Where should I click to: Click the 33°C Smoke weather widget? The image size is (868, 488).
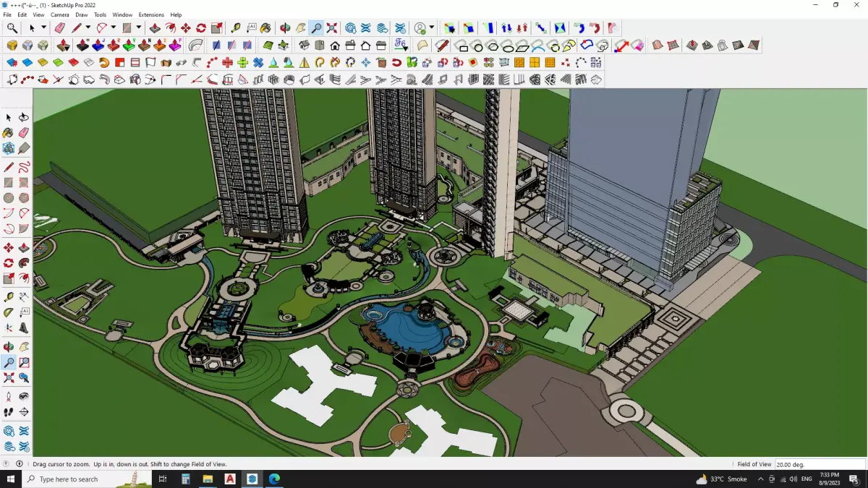tap(721, 479)
